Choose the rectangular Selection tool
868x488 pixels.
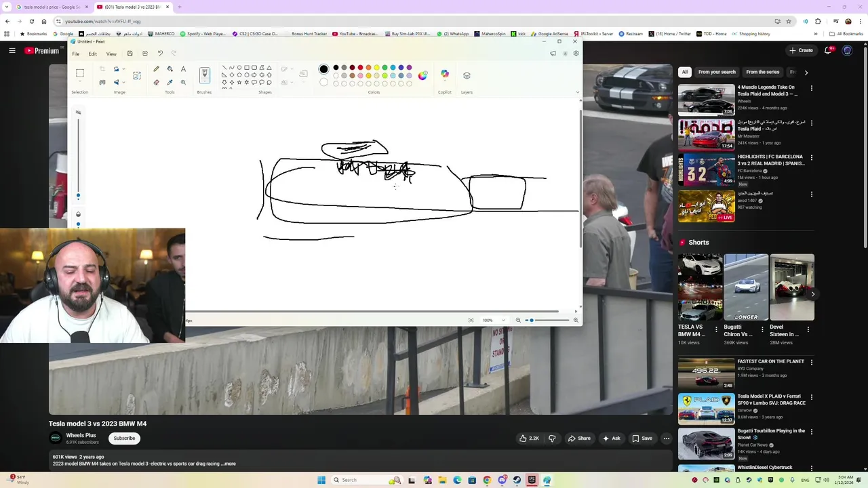click(80, 73)
